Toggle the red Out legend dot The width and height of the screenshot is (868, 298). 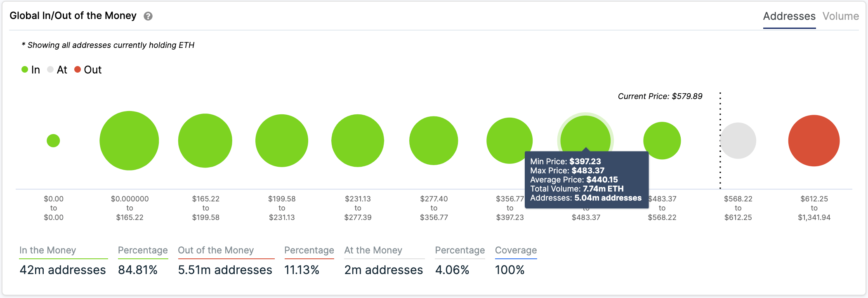[78, 69]
